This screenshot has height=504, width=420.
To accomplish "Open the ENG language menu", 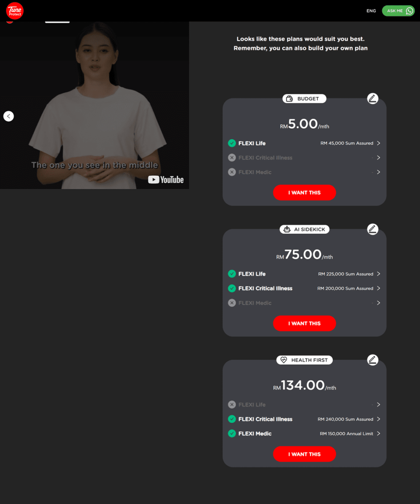I will 371,11.
